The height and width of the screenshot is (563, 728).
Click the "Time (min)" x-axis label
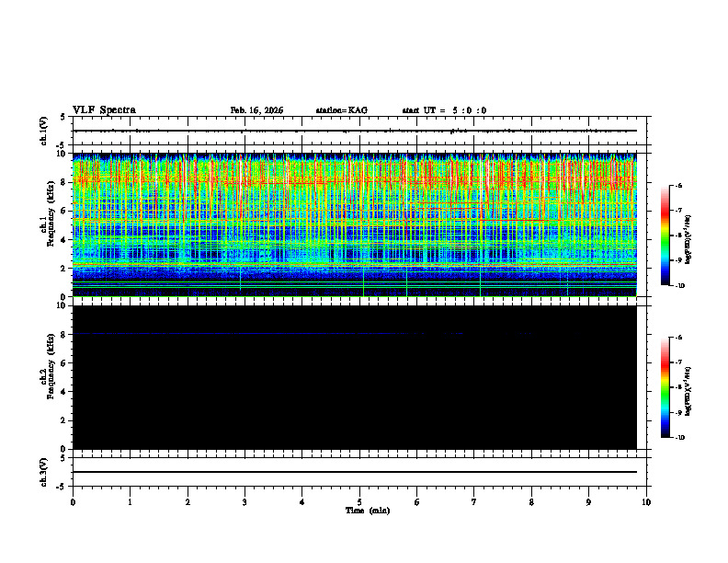tap(368, 511)
